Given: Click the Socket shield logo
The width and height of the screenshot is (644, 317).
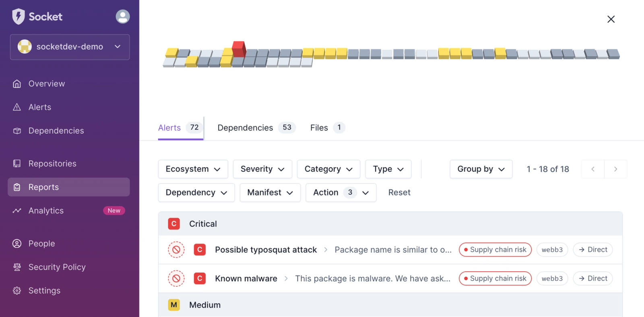Looking at the screenshot, I should pyautogui.click(x=19, y=17).
